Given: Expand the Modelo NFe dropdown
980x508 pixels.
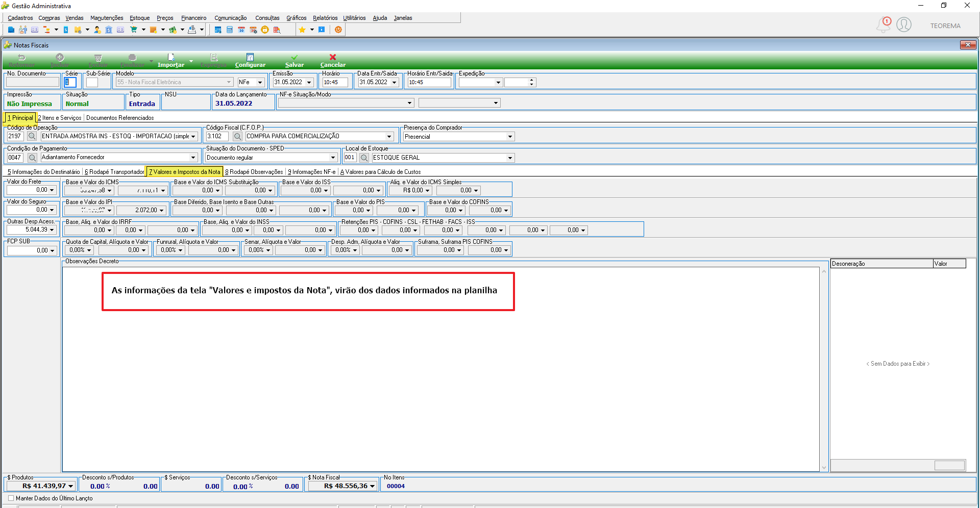Looking at the screenshot, I should (260, 82).
